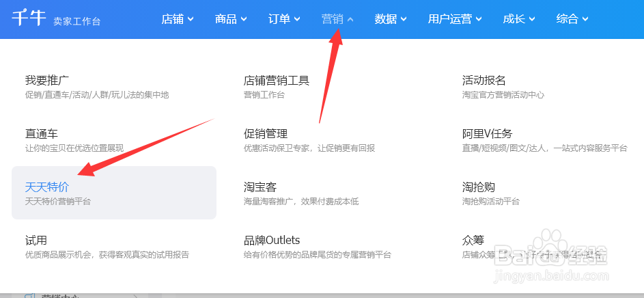This screenshot has width=644, height=298.
Task: Select 天天特价 marketing platform
Action: [x=114, y=192]
